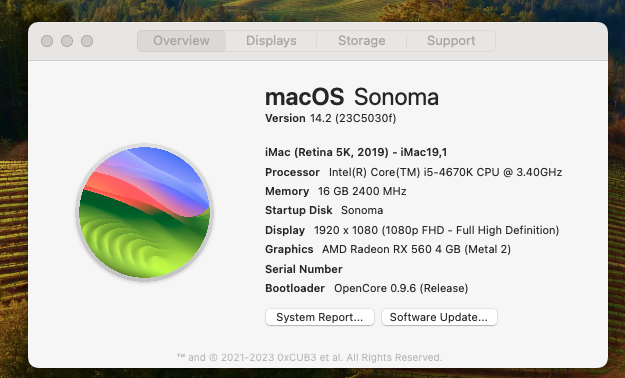Click the Software Update... button
Viewport: 625px width, 378px height.
pyautogui.click(x=439, y=317)
